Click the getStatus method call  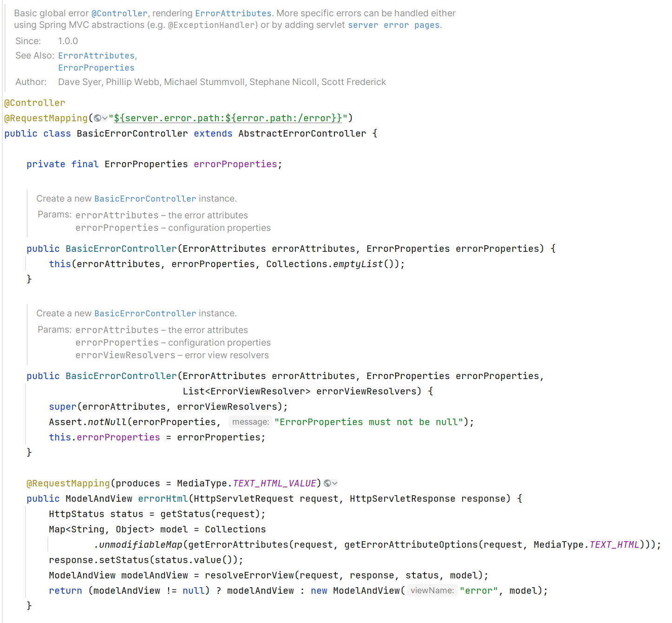pos(185,514)
